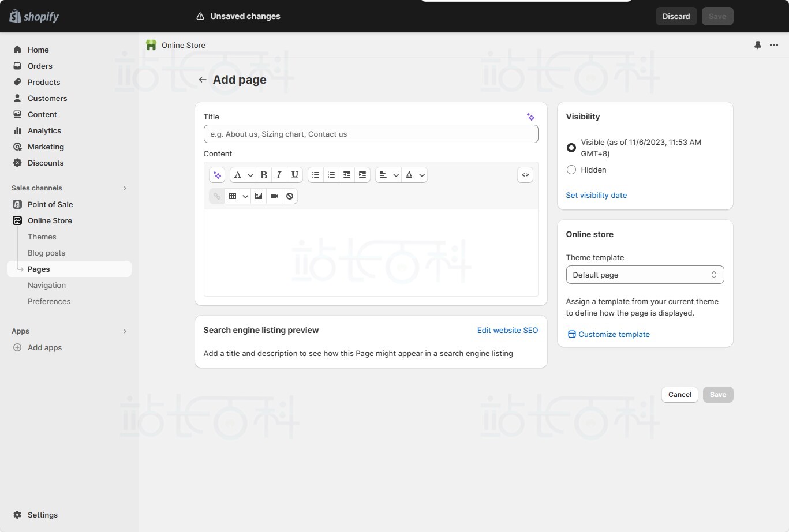789x532 pixels.
Task: Apply italic formatting in the editor
Action: point(279,175)
